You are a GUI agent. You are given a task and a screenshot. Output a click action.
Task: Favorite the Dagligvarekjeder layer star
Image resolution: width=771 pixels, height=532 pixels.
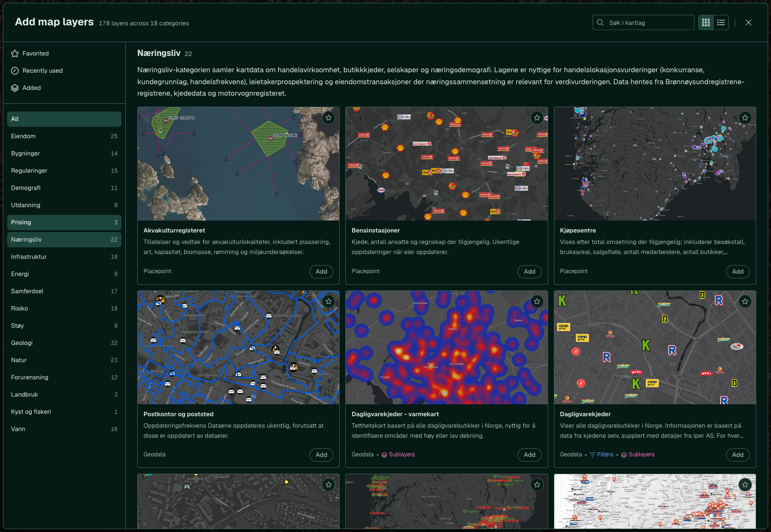click(745, 301)
